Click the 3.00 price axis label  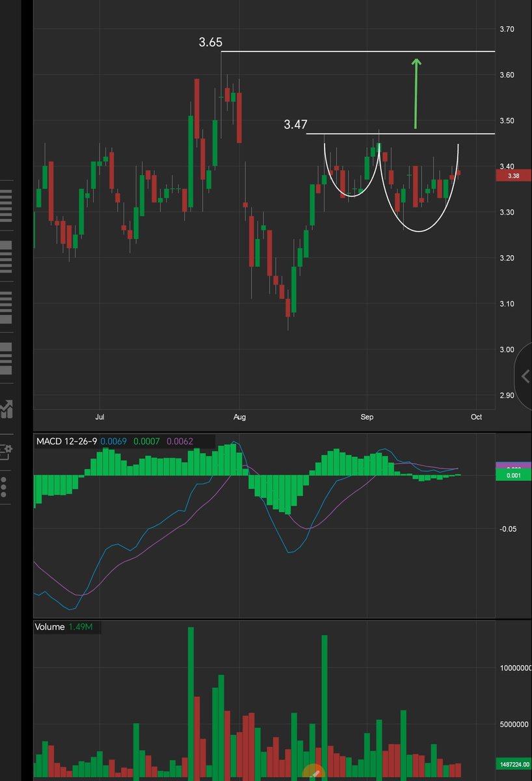coord(509,349)
